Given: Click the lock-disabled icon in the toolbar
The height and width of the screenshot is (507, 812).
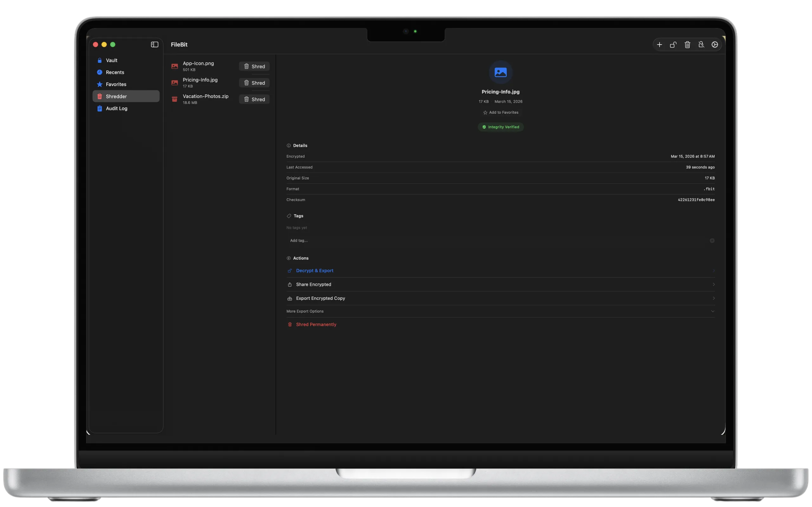Looking at the screenshot, I should tap(701, 44).
